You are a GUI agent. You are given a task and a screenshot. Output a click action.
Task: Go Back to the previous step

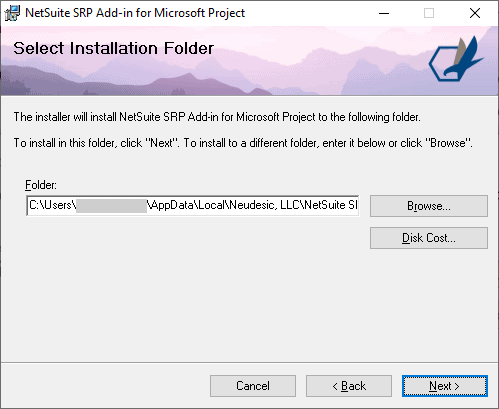click(x=349, y=386)
